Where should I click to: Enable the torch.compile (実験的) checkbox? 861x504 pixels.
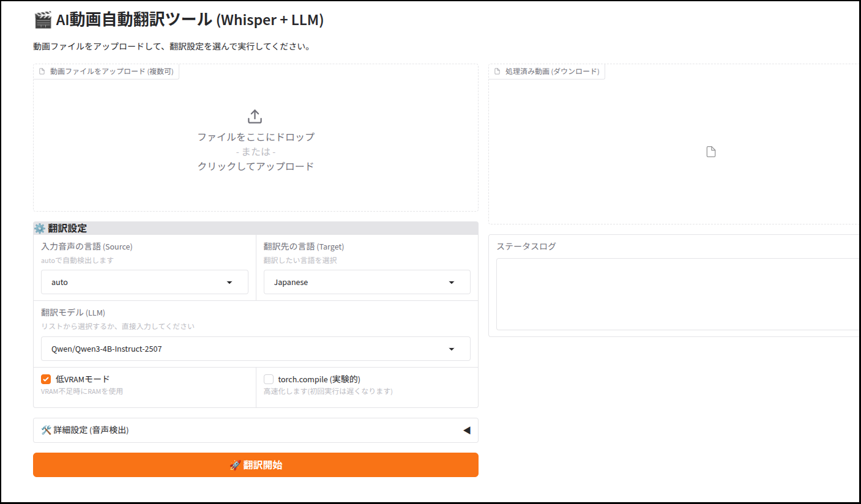click(269, 379)
